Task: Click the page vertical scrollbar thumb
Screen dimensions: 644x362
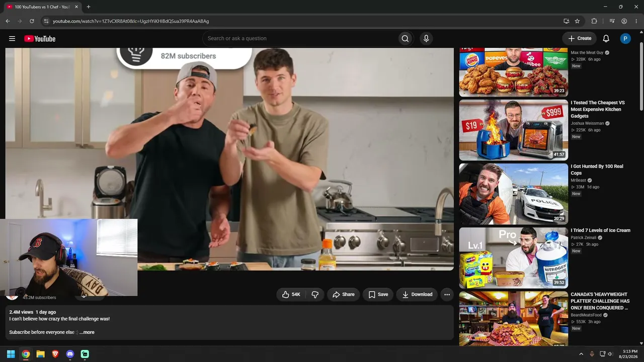Action: click(641, 76)
